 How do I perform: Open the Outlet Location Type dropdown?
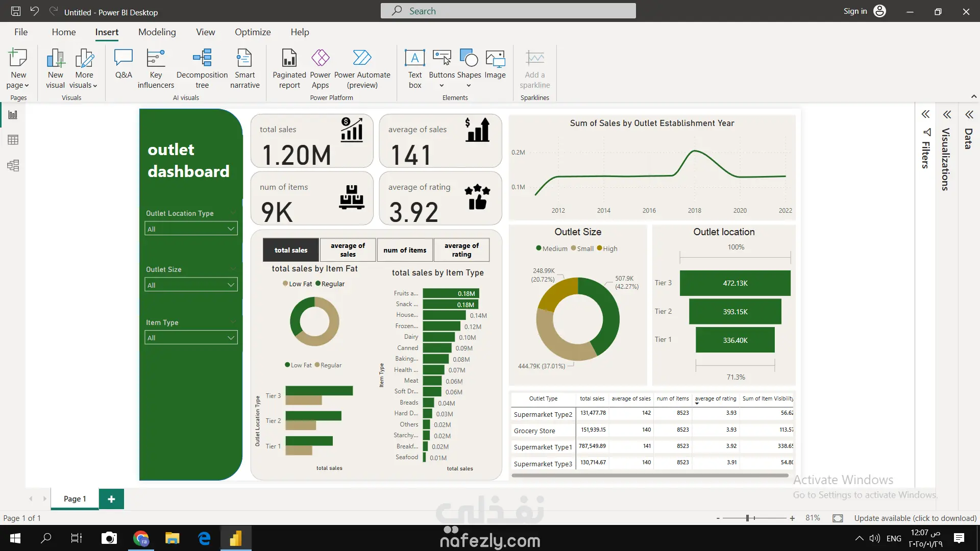tap(191, 229)
